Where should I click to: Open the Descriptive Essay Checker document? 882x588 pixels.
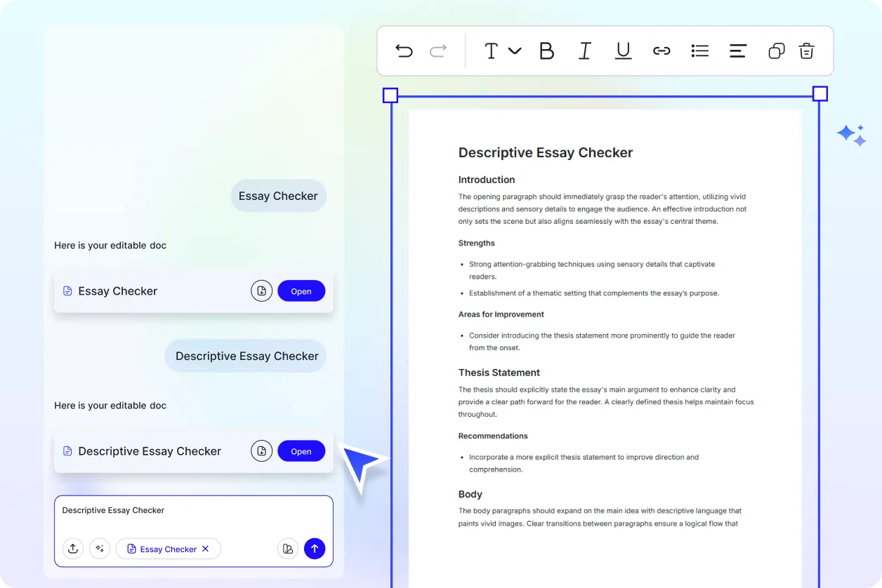click(x=301, y=450)
